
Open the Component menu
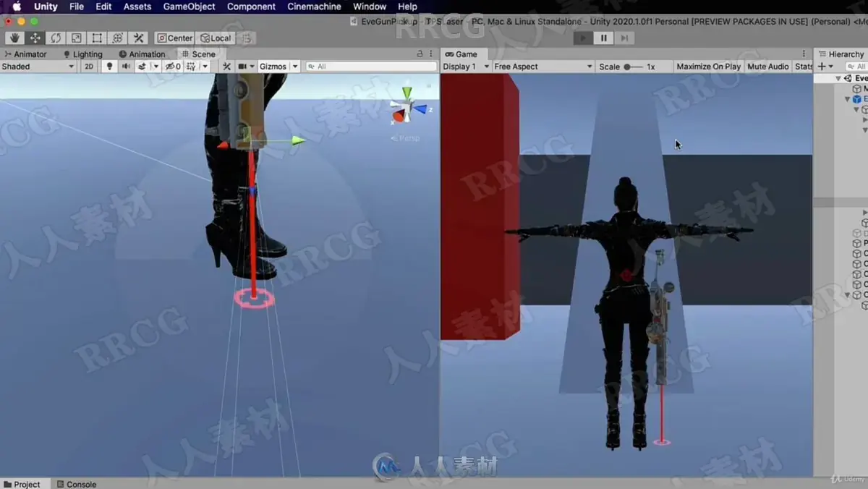(251, 7)
